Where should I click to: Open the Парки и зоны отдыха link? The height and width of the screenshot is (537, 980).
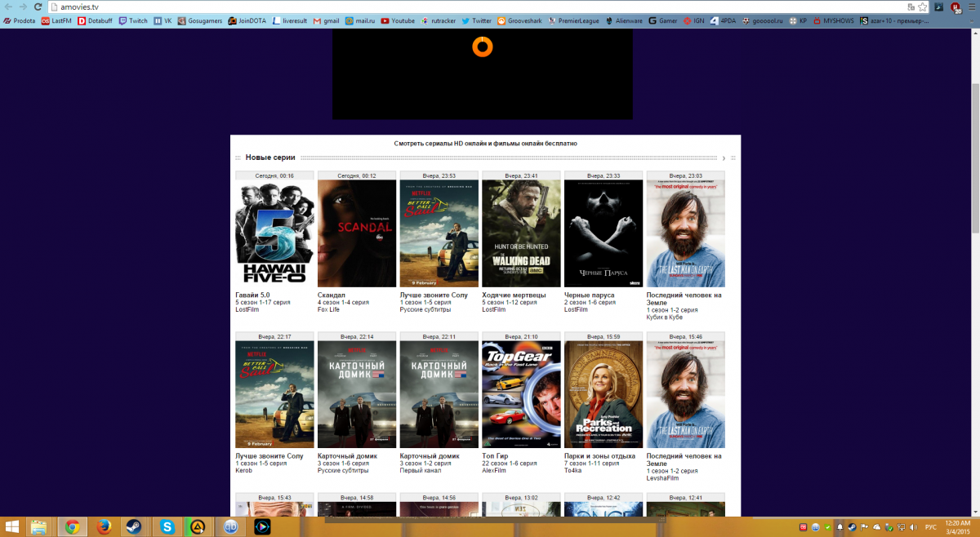point(599,455)
